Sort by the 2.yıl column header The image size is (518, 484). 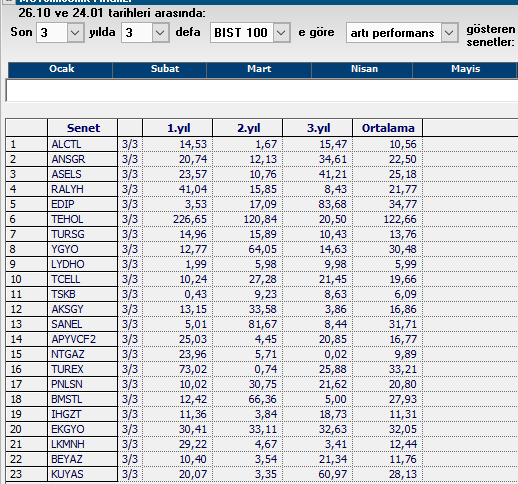tap(248, 128)
